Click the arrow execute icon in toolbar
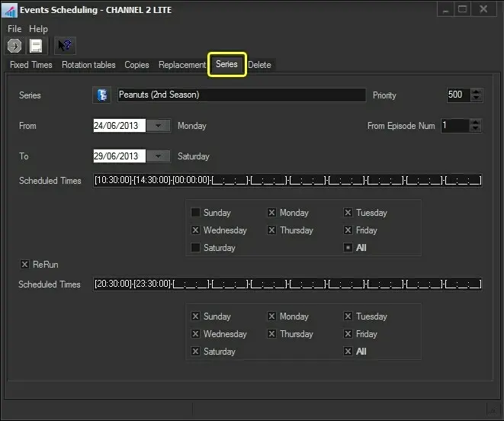This screenshot has width=504, height=421. [x=14, y=46]
